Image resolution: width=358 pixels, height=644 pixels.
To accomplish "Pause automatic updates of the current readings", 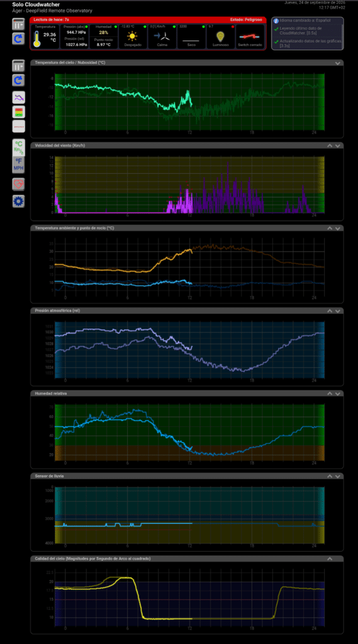I will pos(18,24).
